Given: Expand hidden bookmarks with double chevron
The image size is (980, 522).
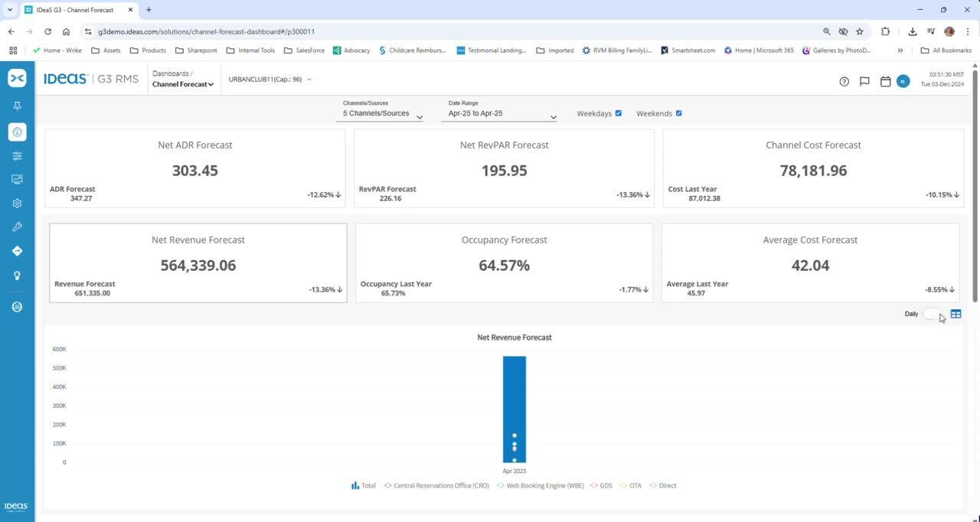Looking at the screenshot, I should (x=900, y=51).
